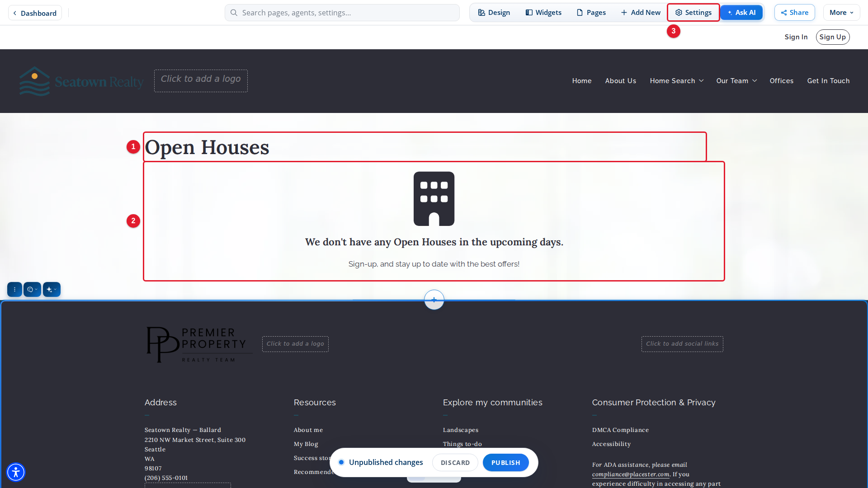
Task: Select the 'We don't have any Open Houses' message
Action: pos(434,242)
